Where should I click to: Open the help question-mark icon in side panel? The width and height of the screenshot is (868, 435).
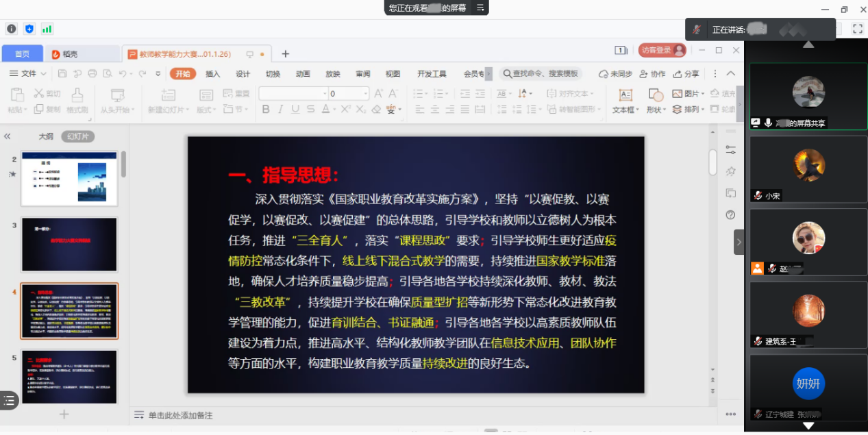click(x=730, y=215)
